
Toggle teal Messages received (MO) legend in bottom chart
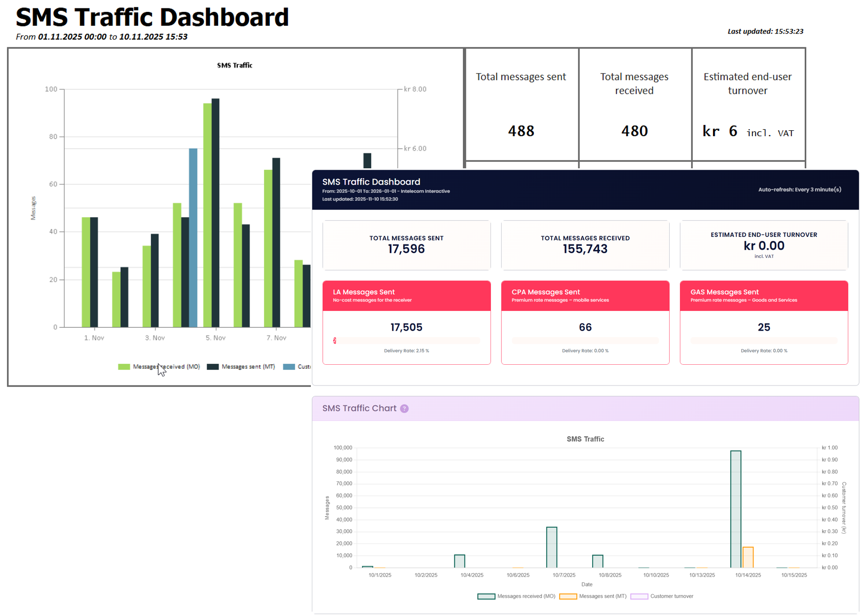click(517, 596)
